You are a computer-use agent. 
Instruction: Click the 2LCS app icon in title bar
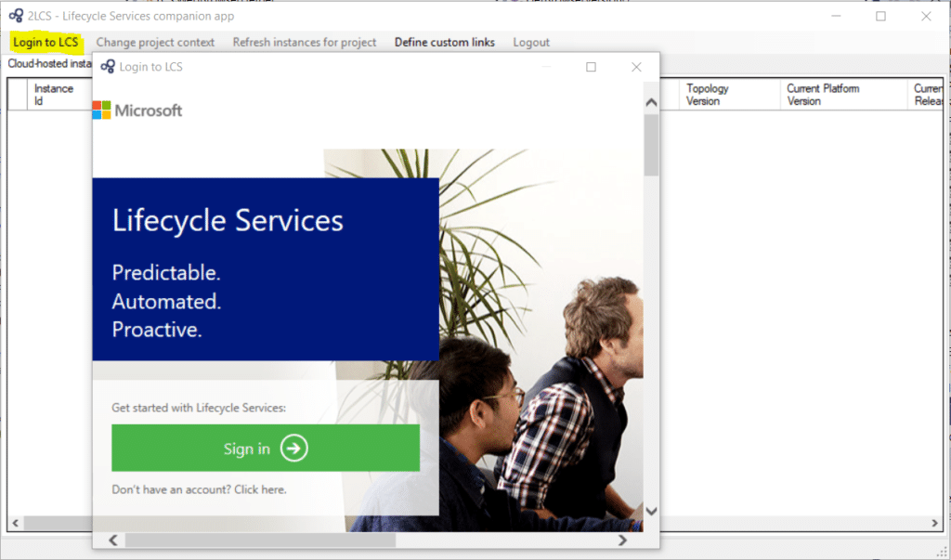(x=15, y=16)
